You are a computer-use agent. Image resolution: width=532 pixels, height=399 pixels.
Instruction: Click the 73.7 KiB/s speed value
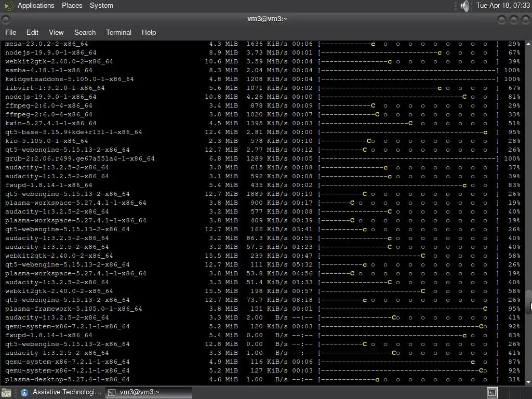click(x=267, y=300)
